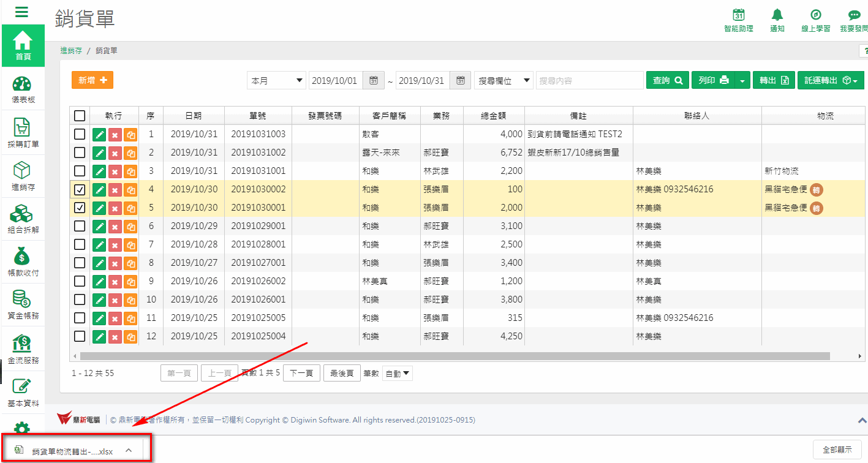Click the 轉 badge on order 20191030002
Image resolution: width=868 pixels, height=463 pixels.
817,190
